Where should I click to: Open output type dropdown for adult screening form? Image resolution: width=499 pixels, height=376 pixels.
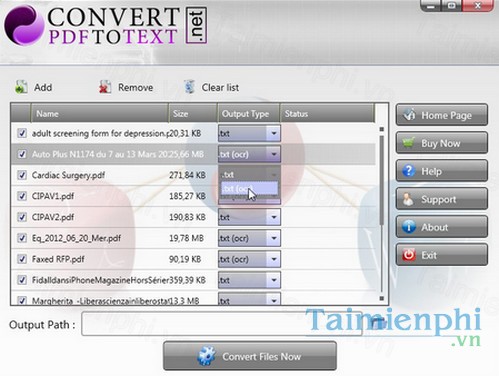[274, 133]
